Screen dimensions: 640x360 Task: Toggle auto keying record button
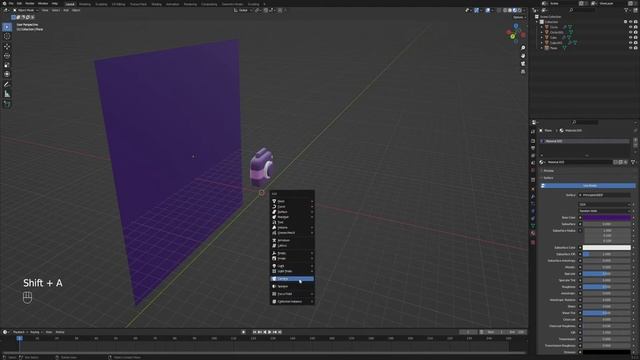(244, 332)
